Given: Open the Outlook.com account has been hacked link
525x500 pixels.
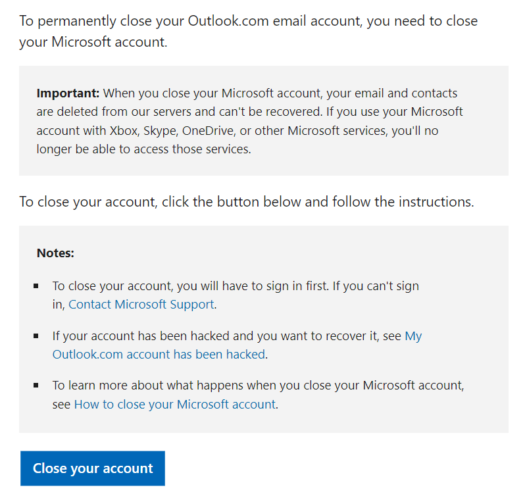Looking at the screenshot, I should coord(159,354).
